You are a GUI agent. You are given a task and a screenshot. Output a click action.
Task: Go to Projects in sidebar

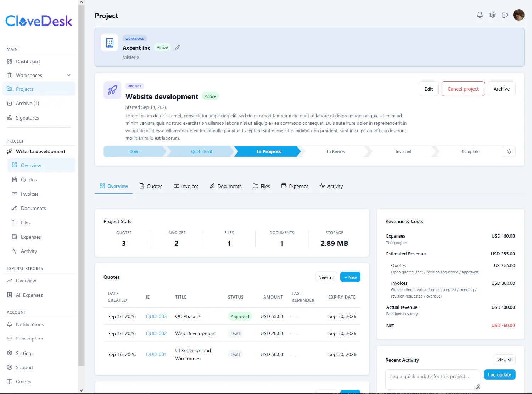pyautogui.click(x=39, y=89)
